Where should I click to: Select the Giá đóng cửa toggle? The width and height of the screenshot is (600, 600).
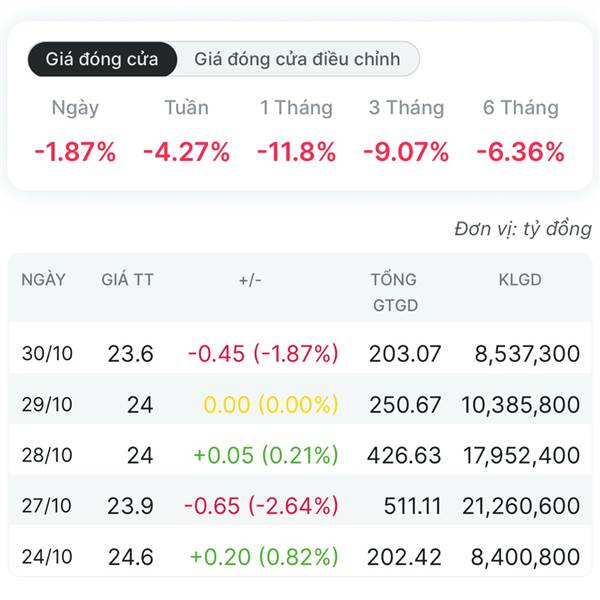pyautogui.click(x=102, y=59)
